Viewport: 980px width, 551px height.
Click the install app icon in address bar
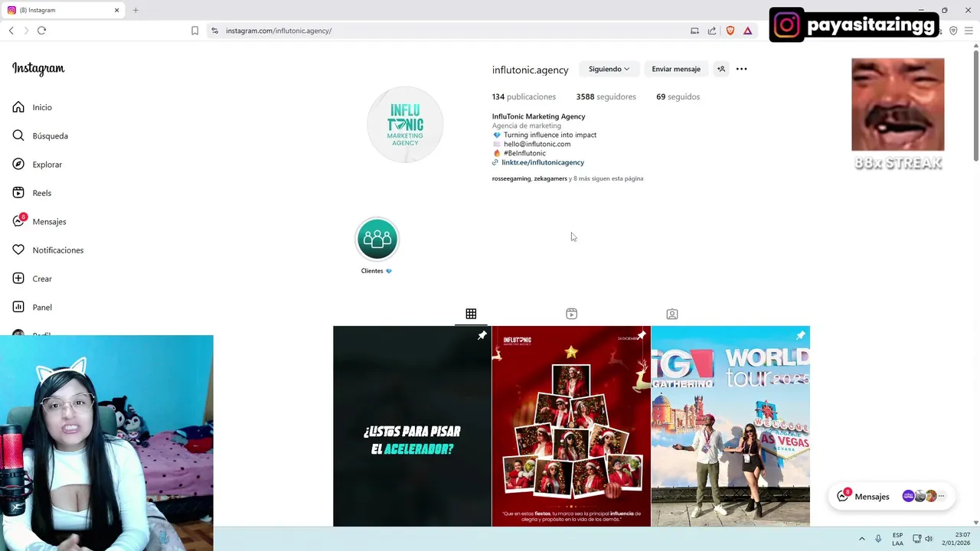tap(694, 31)
